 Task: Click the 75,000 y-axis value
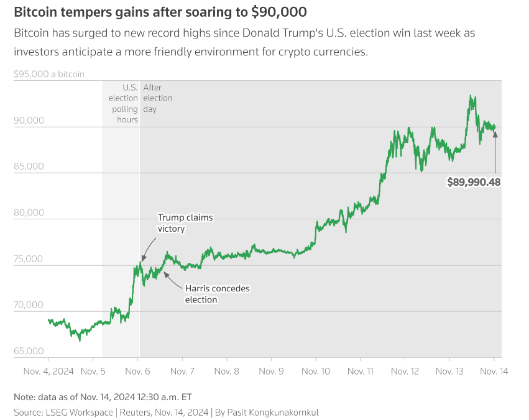pos(29,259)
